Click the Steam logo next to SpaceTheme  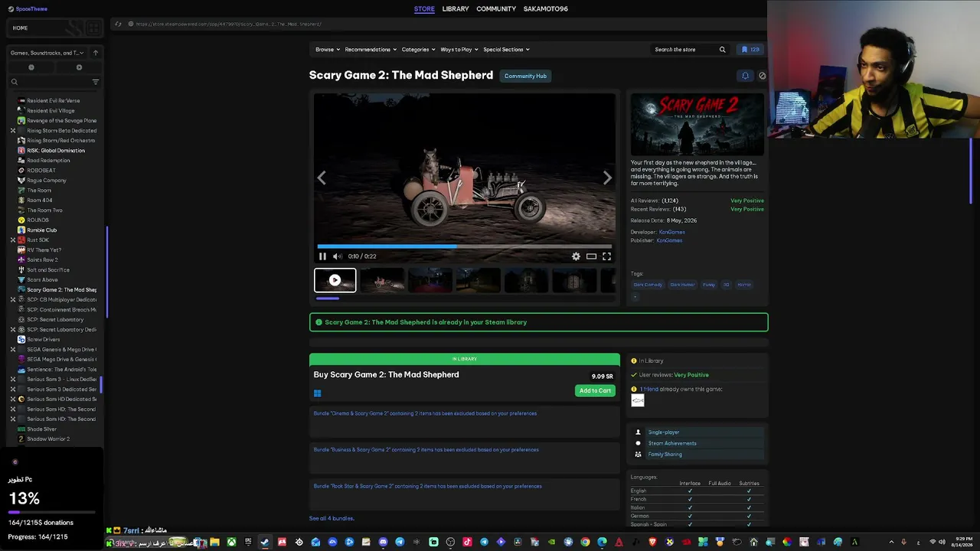coord(10,9)
